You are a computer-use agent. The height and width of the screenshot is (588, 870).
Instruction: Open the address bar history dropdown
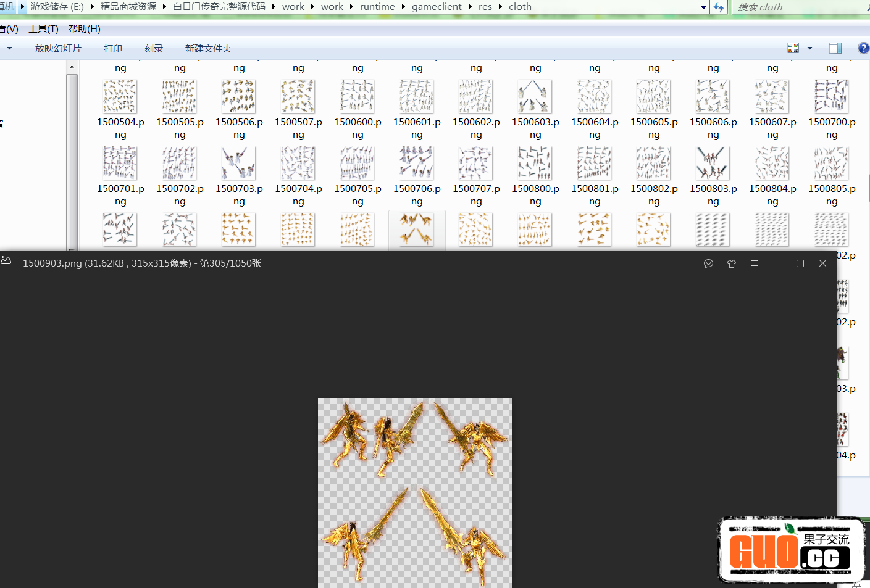pyautogui.click(x=704, y=7)
